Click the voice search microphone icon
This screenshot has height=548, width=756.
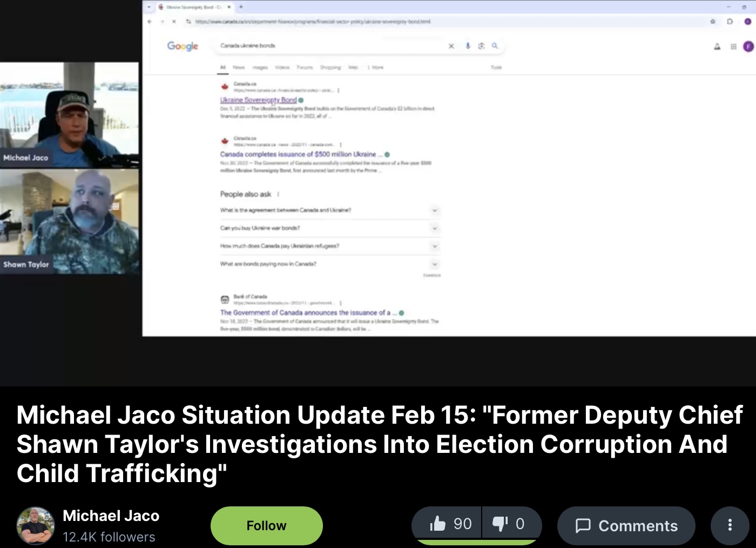point(468,46)
